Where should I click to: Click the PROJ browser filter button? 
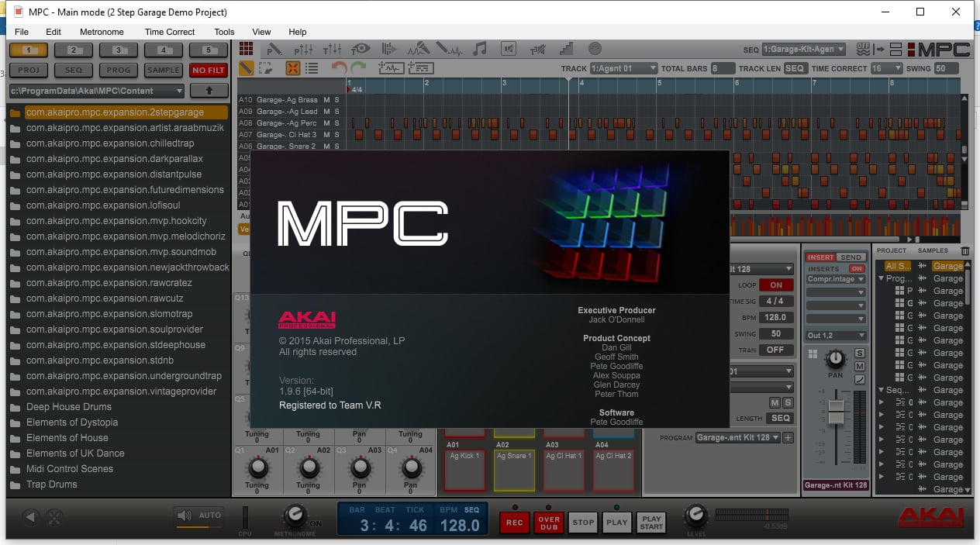(x=29, y=70)
